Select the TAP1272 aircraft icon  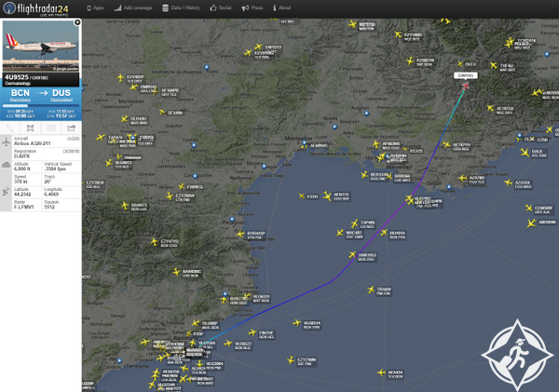[258, 47]
